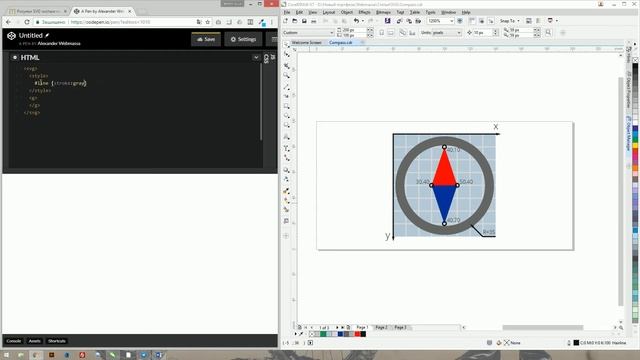Click the quick customize plus in toolbox
The image size is (640, 360).
point(286,236)
